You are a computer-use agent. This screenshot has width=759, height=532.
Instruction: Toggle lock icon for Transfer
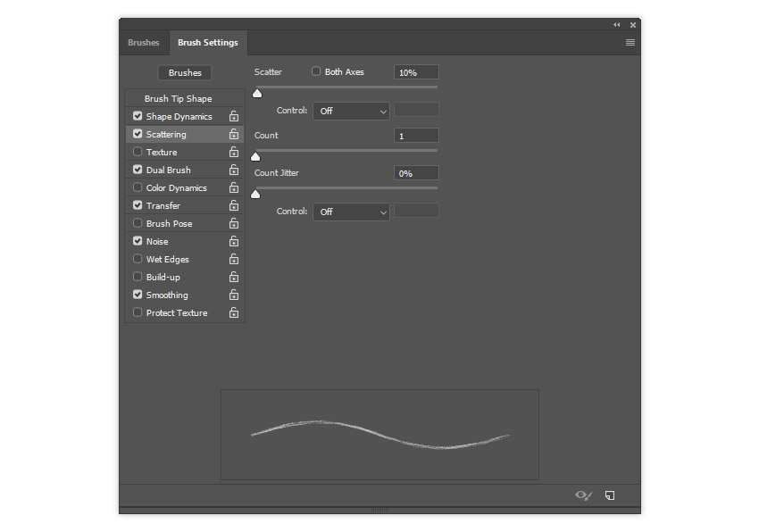[x=234, y=205]
